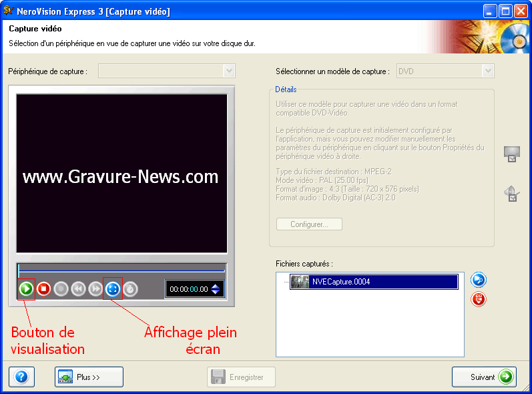The image size is (532, 394).
Task: Start preview with the green play button
Action: click(x=26, y=288)
